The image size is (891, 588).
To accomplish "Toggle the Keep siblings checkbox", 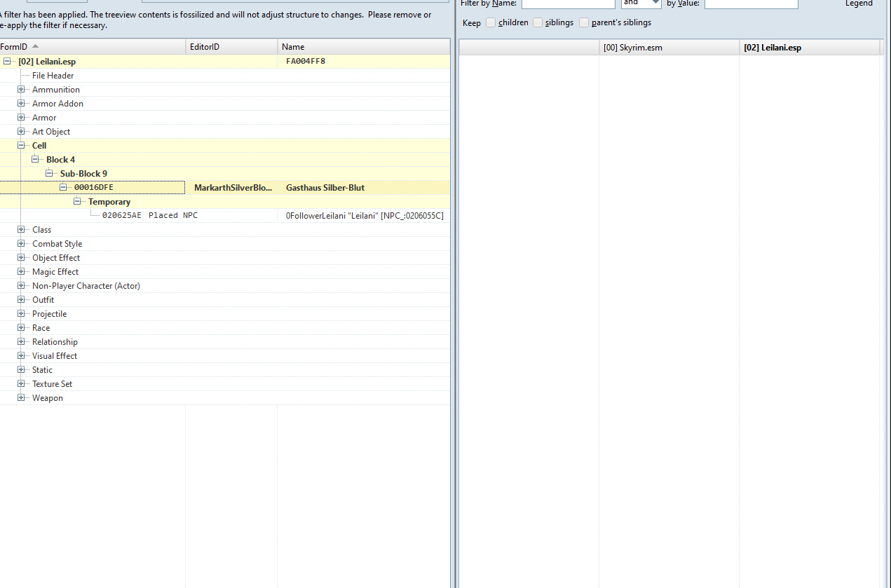I will tap(538, 22).
